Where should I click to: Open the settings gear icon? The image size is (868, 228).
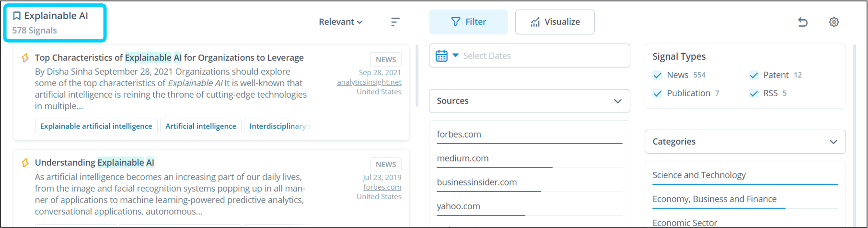[834, 22]
